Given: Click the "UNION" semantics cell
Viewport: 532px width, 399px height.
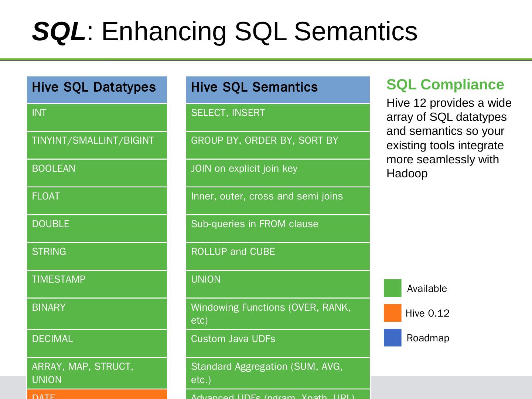Looking at the screenshot, I should [x=278, y=284].
